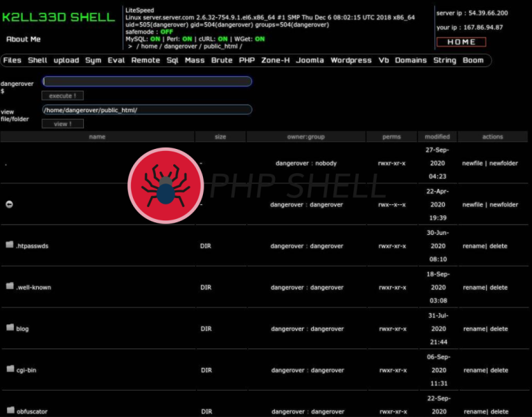Focus the command input field
Screen dimensions: 532x417
pyautogui.click(x=147, y=82)
